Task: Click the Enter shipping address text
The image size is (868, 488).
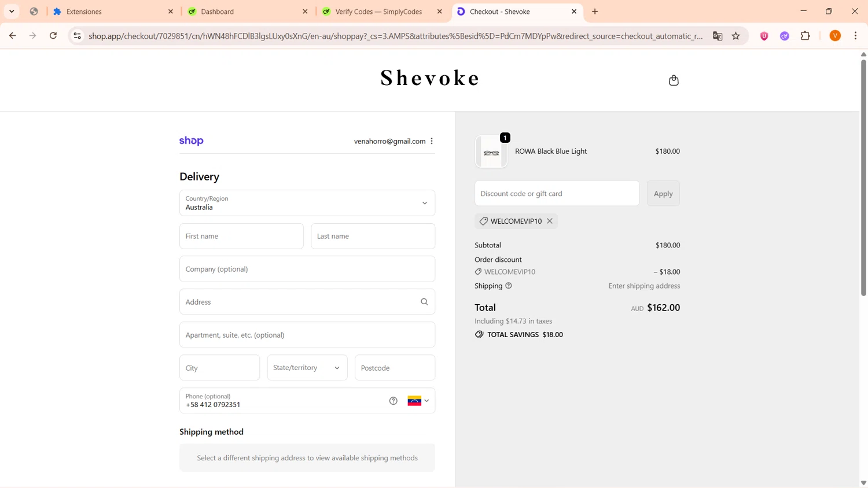Action: pyautogui.click(x=644, y=286)
